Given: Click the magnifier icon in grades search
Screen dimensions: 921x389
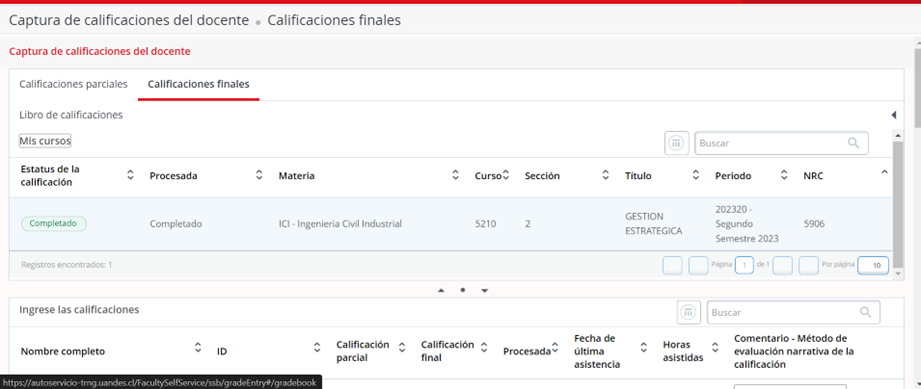Looking at the screenshot, I should pos(865,312).
